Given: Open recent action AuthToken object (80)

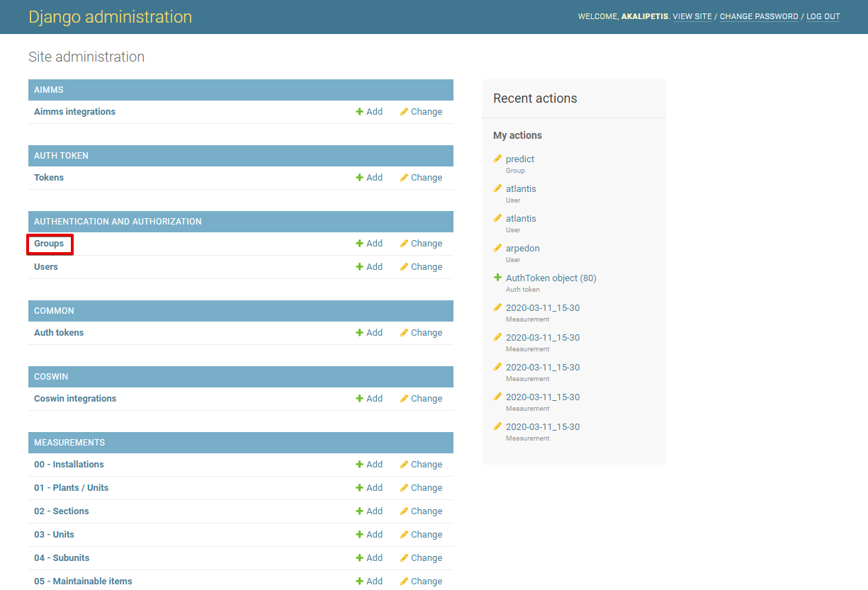Looking at the screenshot, I should 551,278.
